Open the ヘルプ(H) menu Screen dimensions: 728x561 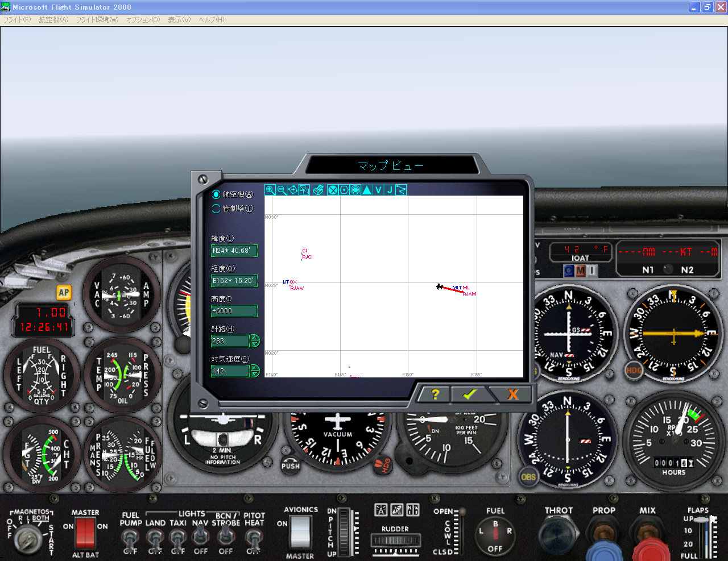tap(212, 20)
